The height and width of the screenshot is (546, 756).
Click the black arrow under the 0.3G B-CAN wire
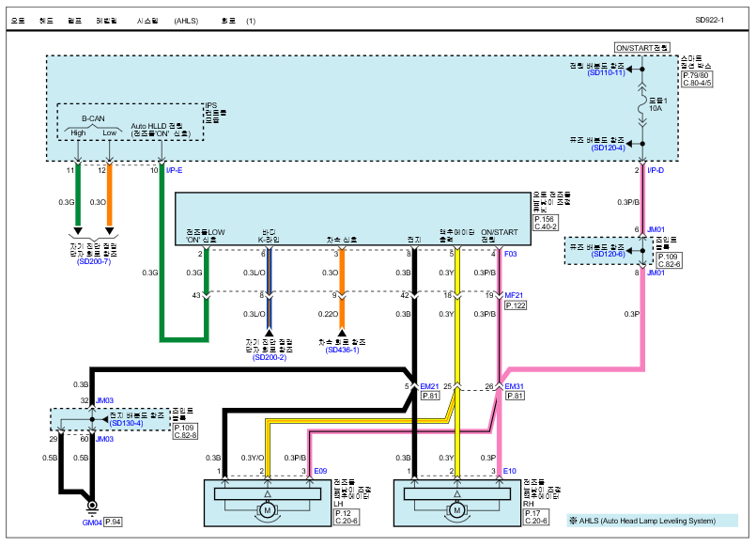coord(78,231)
